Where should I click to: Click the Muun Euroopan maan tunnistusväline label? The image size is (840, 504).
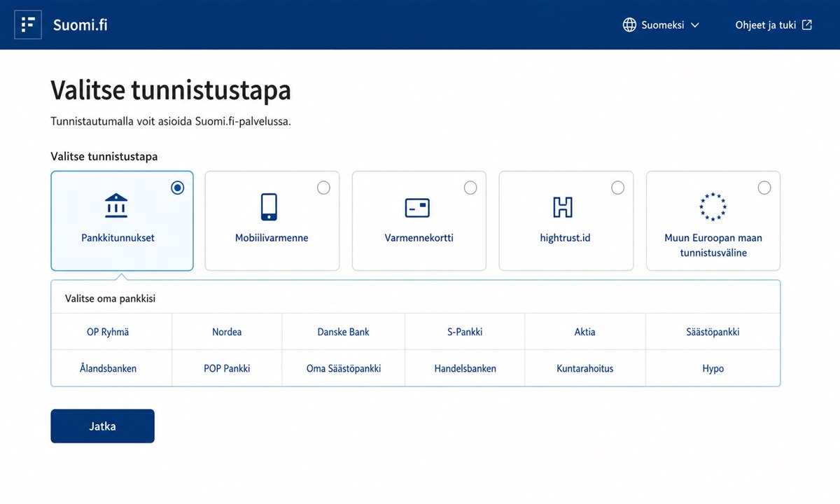pos(713,245)
